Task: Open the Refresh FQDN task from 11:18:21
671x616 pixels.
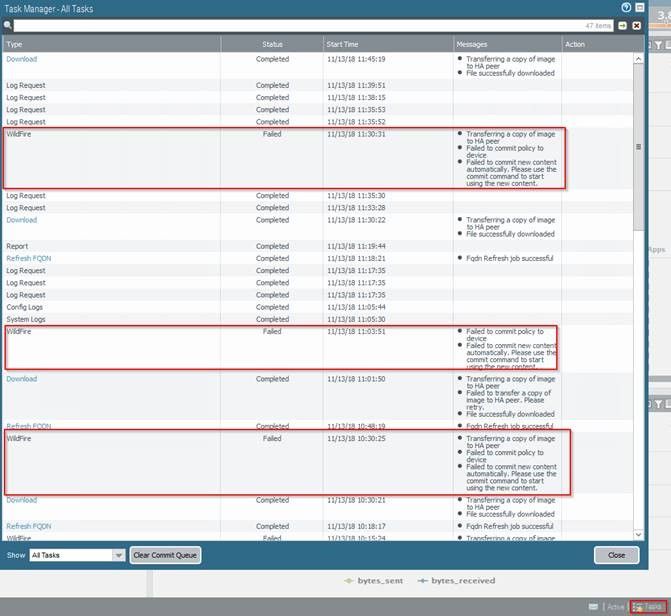Action: [27, 258]
